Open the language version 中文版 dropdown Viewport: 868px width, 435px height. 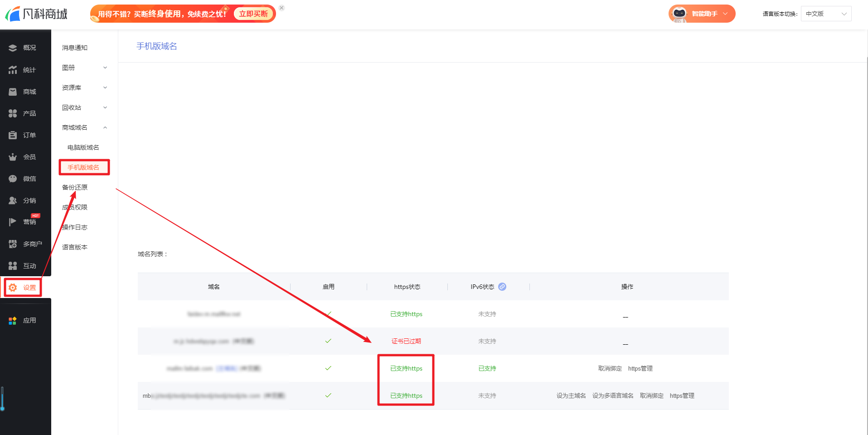825,14
